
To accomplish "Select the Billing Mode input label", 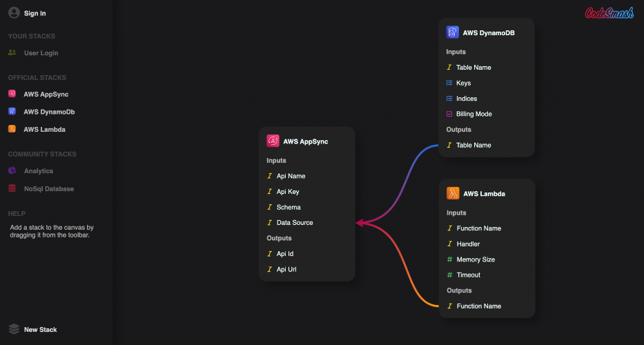I will [474, 114].
